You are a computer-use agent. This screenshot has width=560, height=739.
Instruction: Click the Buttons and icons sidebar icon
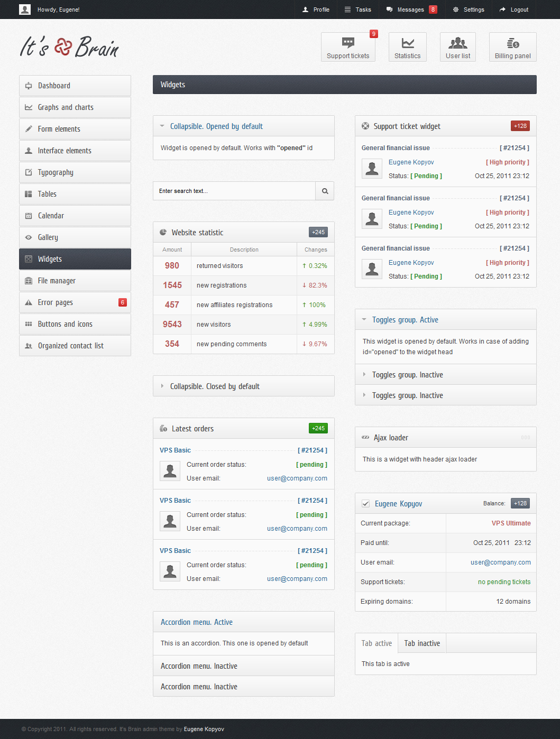[x=29, y=324]
